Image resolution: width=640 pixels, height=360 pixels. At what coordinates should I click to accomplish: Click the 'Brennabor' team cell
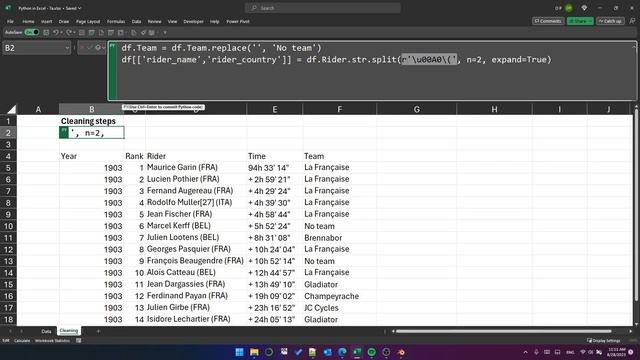pyautogui.click(x=340, y=238)
